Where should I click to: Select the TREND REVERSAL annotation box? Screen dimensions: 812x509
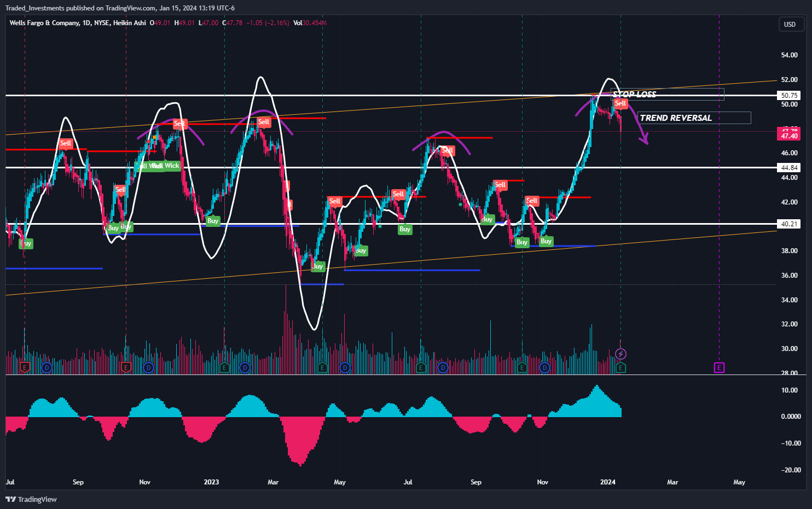tap(694, 118)
